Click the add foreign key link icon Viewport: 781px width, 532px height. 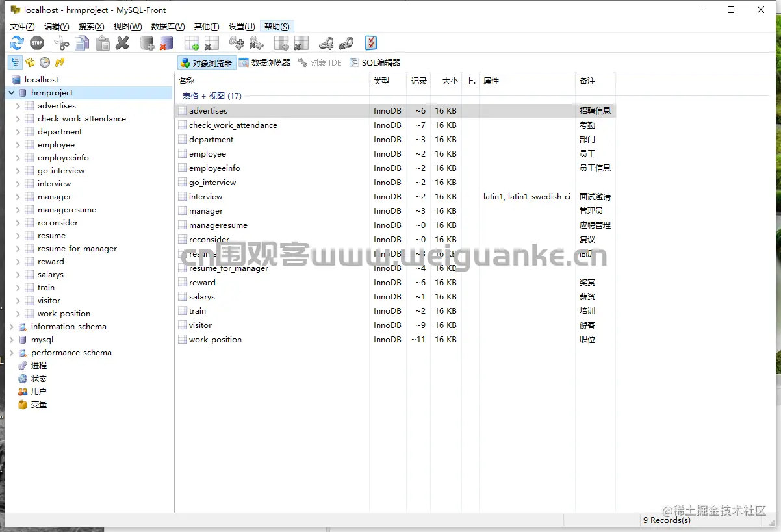point(326,44)
